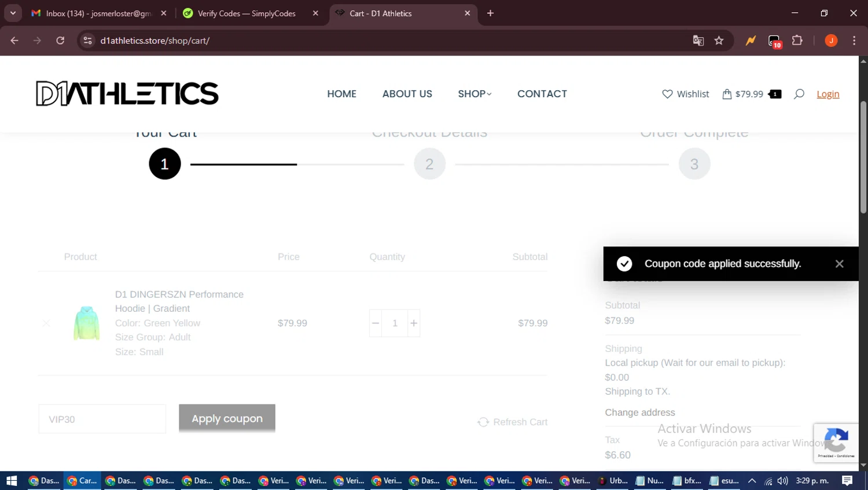The width and height of the screenshot is (868, 490).
Task: Remove the DINGERSZN hoodie from cart
Action: (x=46, y=323)
